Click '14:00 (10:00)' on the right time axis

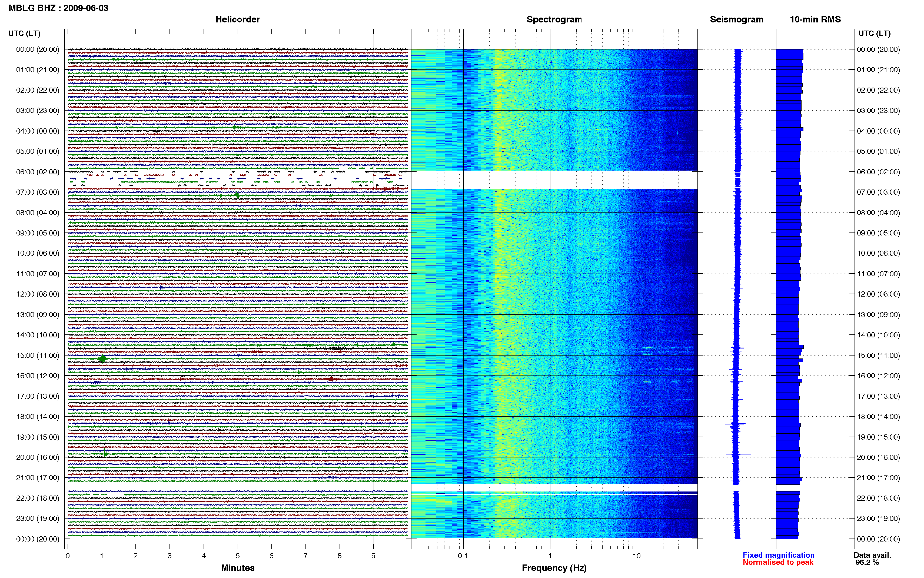878,335
